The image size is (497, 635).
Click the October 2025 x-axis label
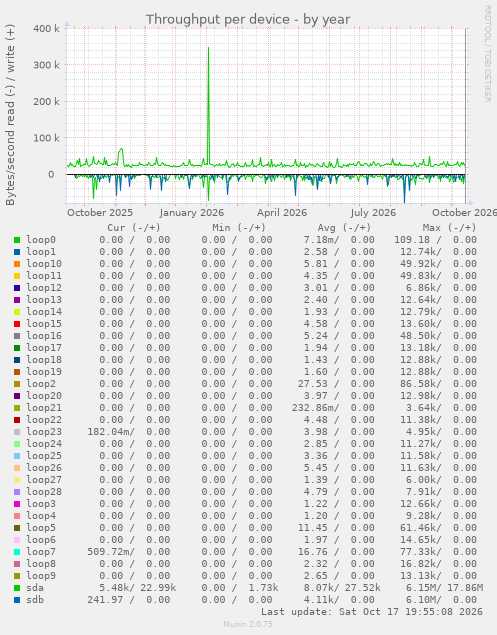coord(100,213)
